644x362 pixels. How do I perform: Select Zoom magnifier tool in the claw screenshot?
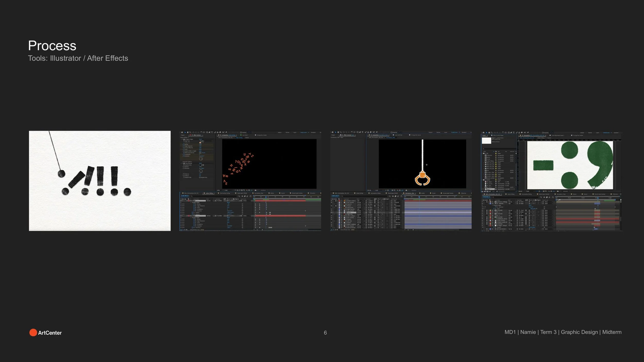point(341,132)
